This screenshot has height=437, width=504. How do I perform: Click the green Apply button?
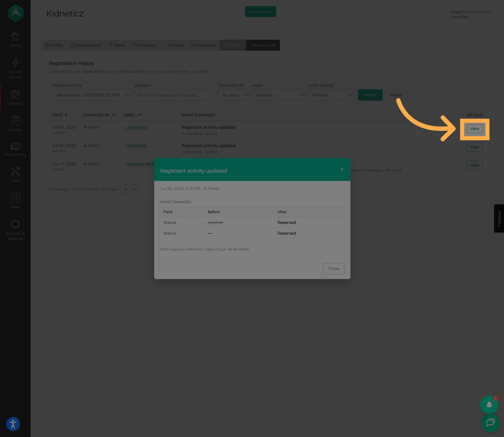coord(370,95)
